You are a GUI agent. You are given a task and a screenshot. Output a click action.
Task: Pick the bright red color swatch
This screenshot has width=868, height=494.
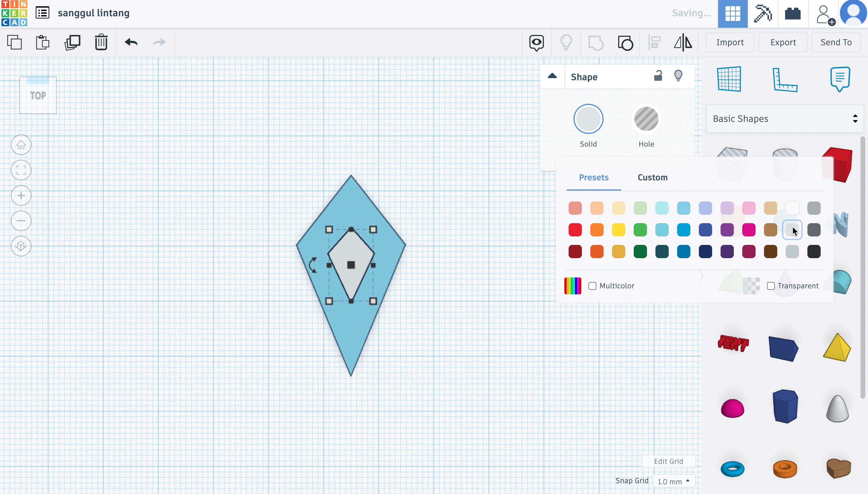click(575, 230)
